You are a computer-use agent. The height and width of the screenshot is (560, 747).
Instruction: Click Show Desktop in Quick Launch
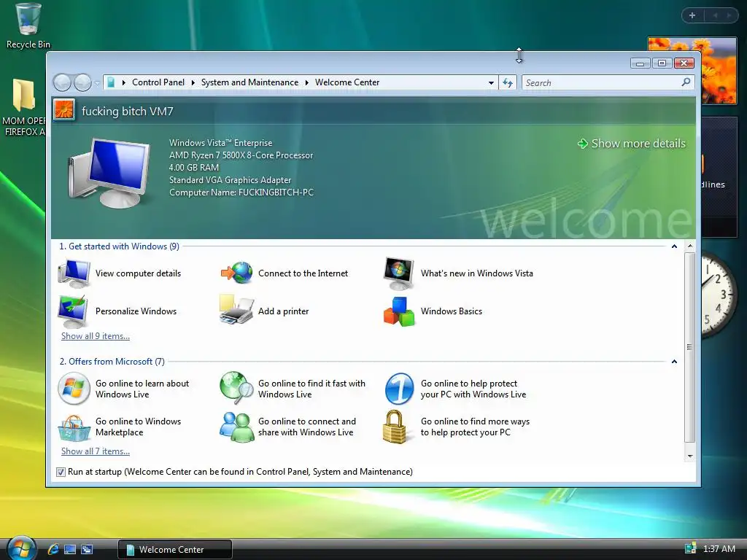coord(70,549)
